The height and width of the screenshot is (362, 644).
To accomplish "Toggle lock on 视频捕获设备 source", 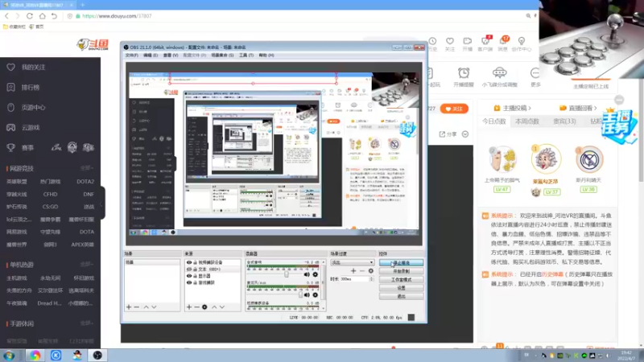I will (x=195, y=263).
